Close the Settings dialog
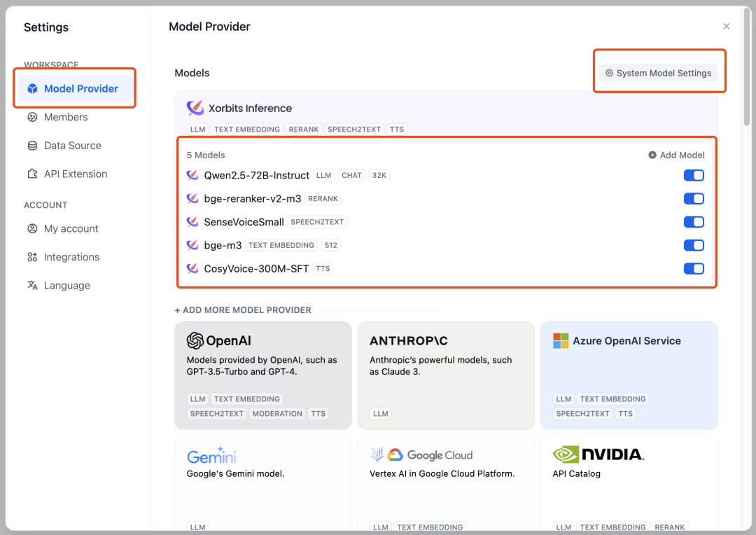The width and height of the screenshot is (756, 535). pyautogui.click(x=726, y=27)
